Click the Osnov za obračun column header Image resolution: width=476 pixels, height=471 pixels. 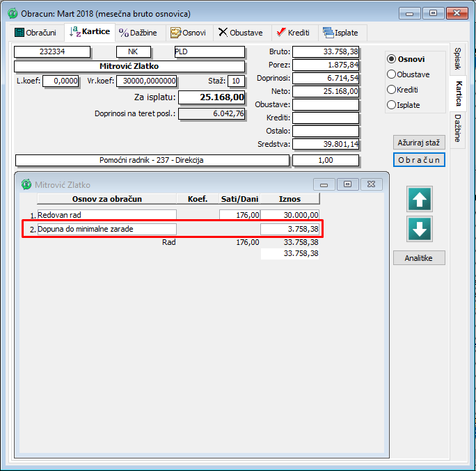(x=107, y=199)
